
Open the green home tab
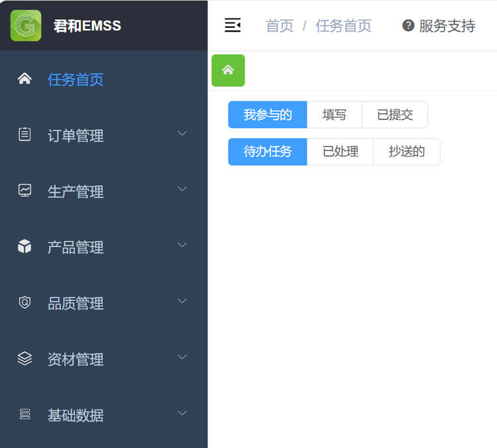pos(228,70)
